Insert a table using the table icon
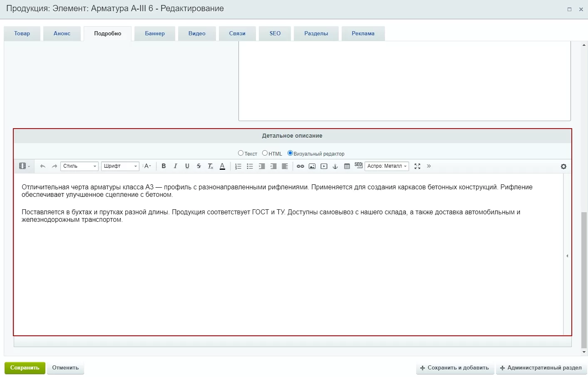The width and height of the screenshot is (588, 377). [347, 166]
